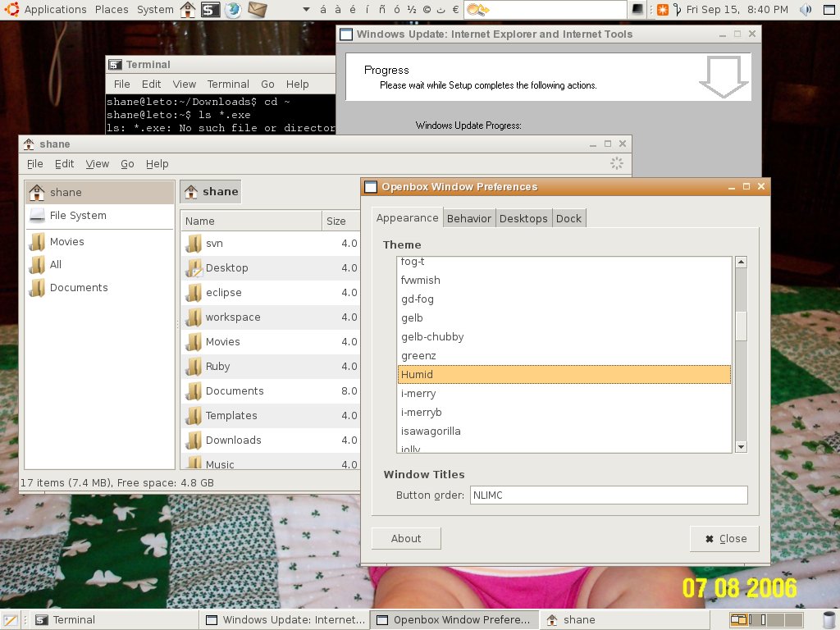Open the System menu
The image size is (840, 630).
[155, 10]
